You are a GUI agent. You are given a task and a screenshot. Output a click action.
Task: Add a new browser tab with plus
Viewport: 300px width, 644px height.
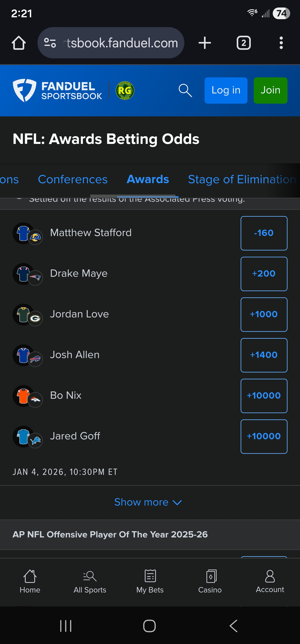[x=205, y=43]
